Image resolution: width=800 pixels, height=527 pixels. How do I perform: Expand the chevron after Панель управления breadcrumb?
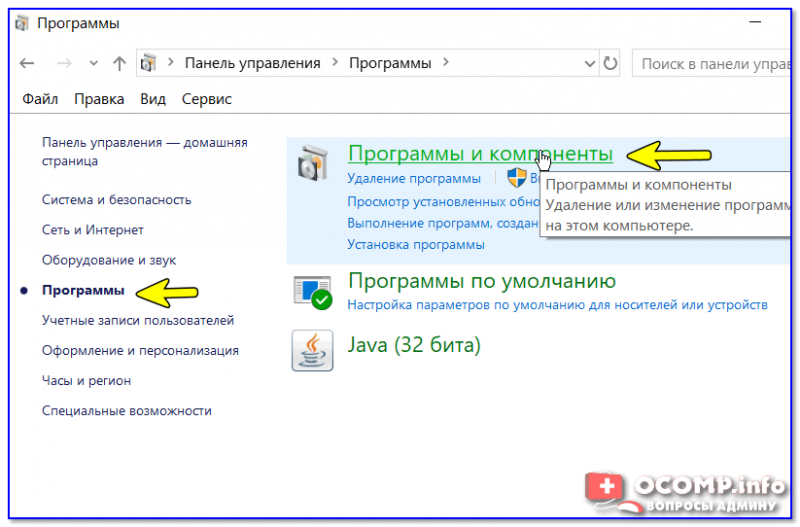(335, 62)
